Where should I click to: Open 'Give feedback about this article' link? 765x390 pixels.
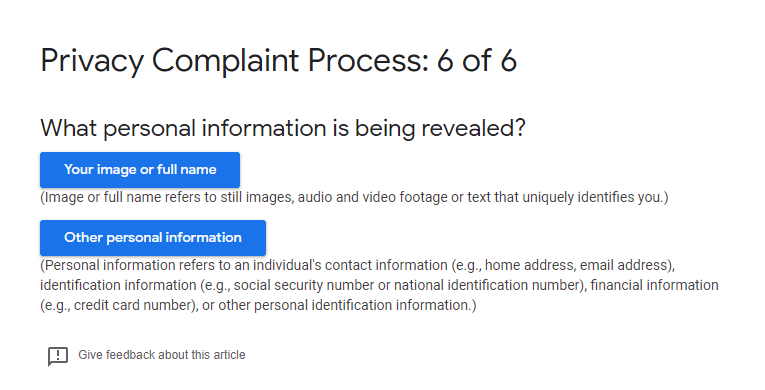point(161,355)
